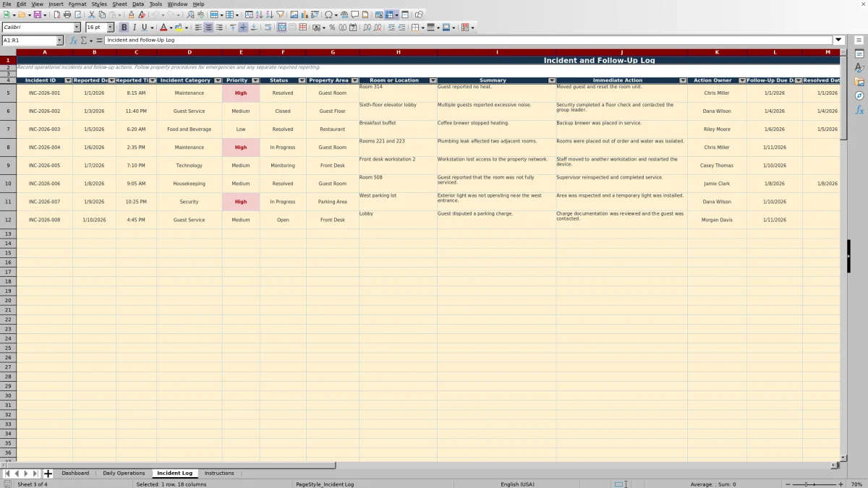Click the Clear Direct Formatting icon

[142, 14]
